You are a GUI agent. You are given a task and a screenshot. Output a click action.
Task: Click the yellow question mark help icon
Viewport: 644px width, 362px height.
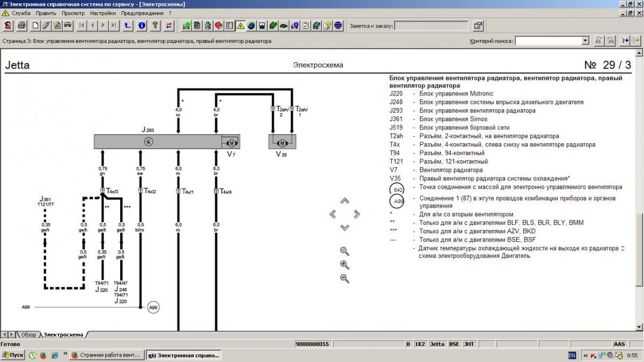pyautogui.click(x=155, y=25)
